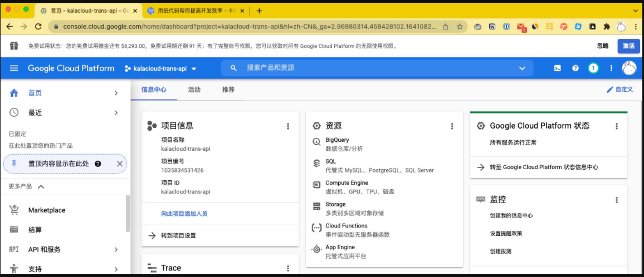Click the browser address bar URL
Screen dimensions: 644x277
coord(250,27)
